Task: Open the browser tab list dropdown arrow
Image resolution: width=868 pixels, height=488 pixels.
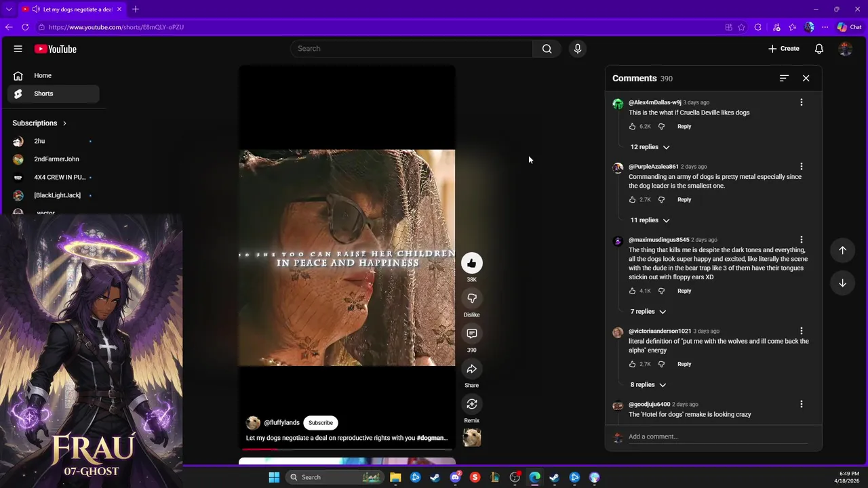Action: (x=9, y=9)
